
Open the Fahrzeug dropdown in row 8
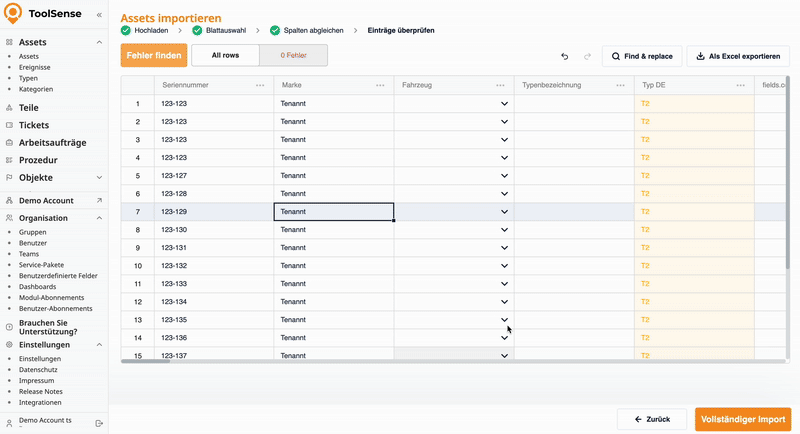pos(504,230)
